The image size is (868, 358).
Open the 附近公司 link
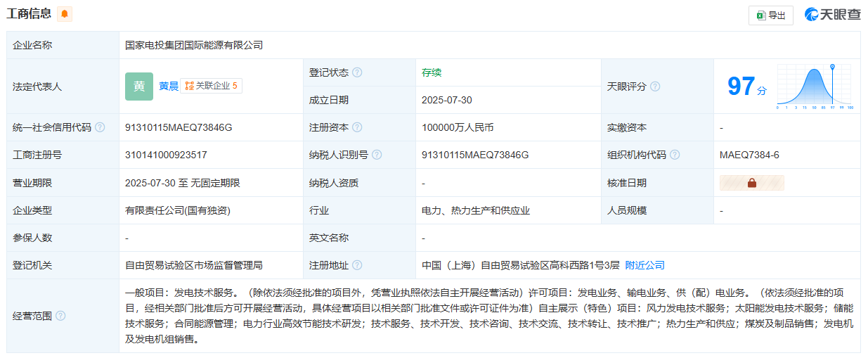coord(644,265)
